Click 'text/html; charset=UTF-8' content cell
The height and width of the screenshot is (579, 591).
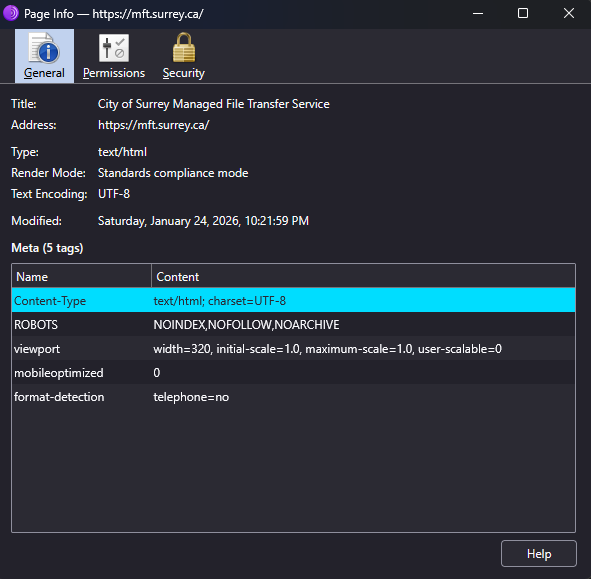[x=219, y=301]
